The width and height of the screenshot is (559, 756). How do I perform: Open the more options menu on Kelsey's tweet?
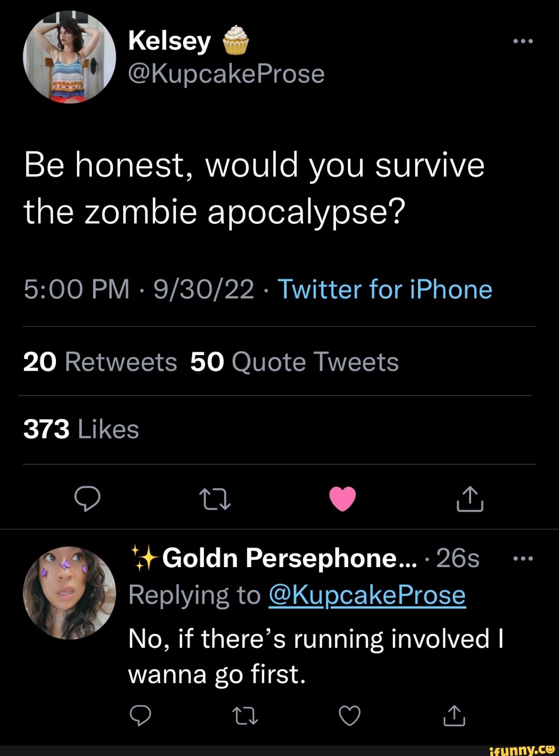pos(524,40)
